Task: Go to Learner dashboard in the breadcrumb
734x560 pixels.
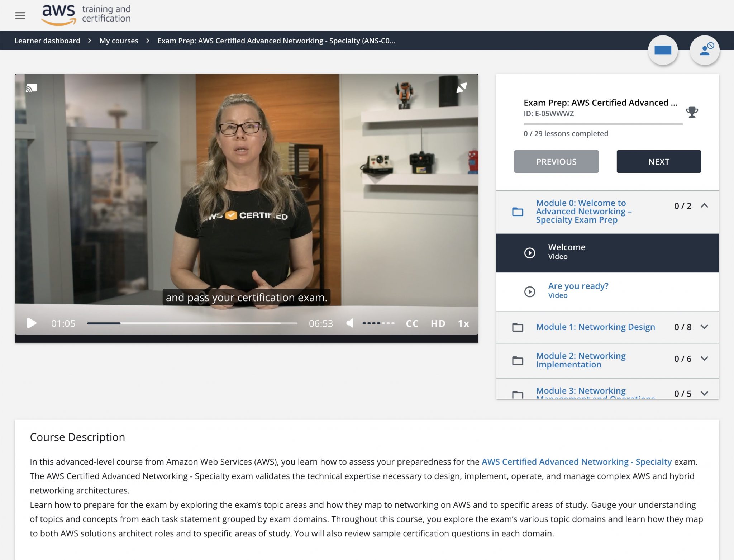Action: [47, 41]
